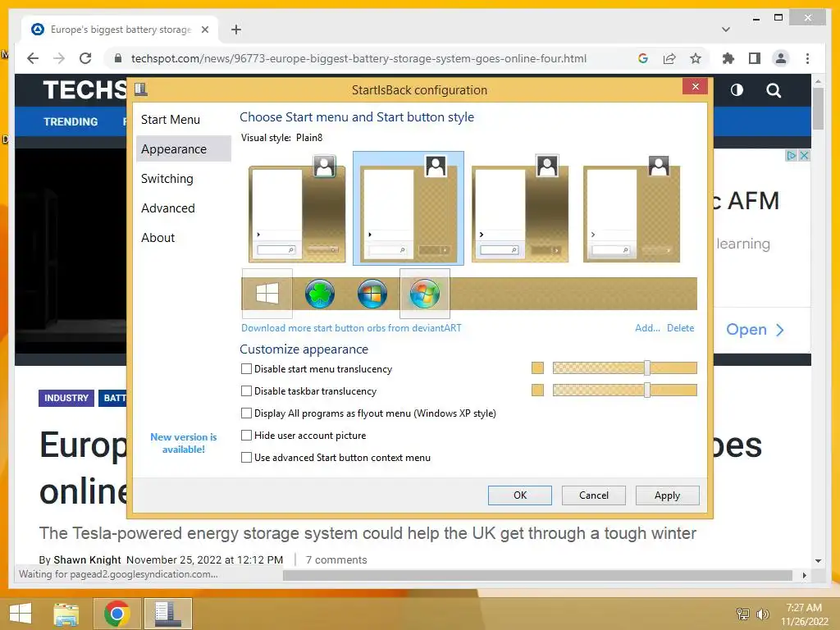Open the About section
840x630 pixels.
(183, 237)
